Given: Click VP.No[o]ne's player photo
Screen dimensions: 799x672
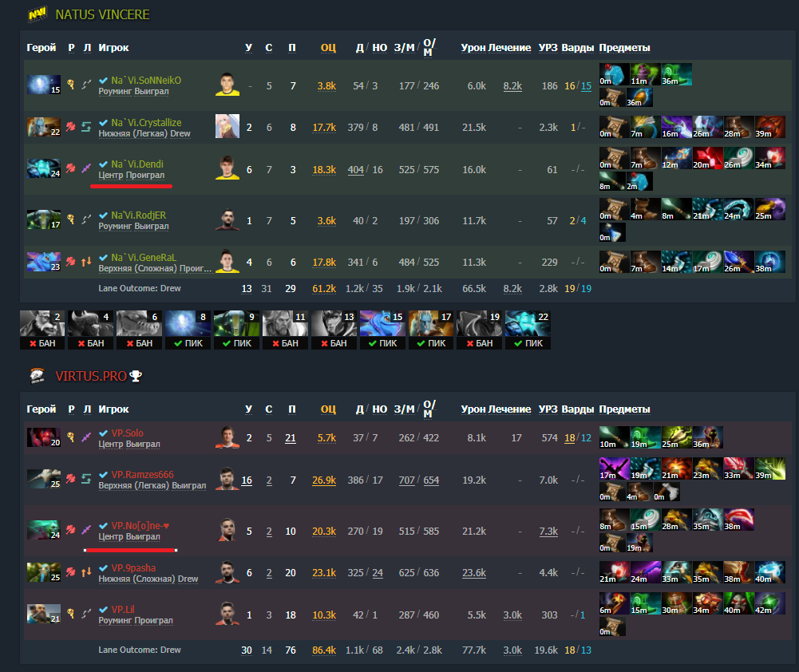Looking at the screenshot, I should [x=227, y=530].
